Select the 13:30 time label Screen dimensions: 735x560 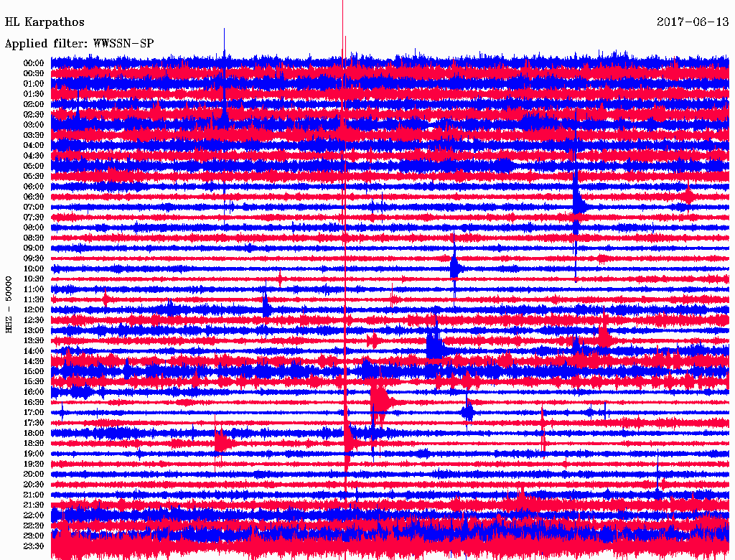(x=34, y=341)
